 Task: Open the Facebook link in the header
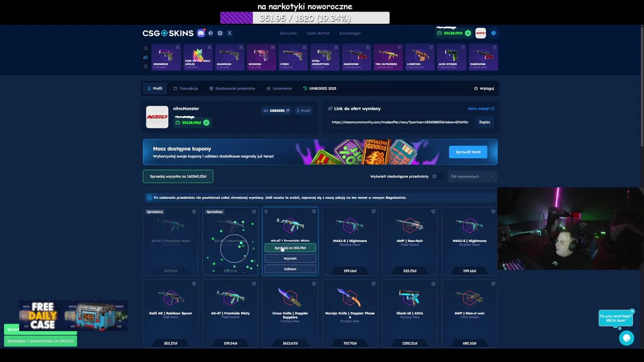[210, 33]
